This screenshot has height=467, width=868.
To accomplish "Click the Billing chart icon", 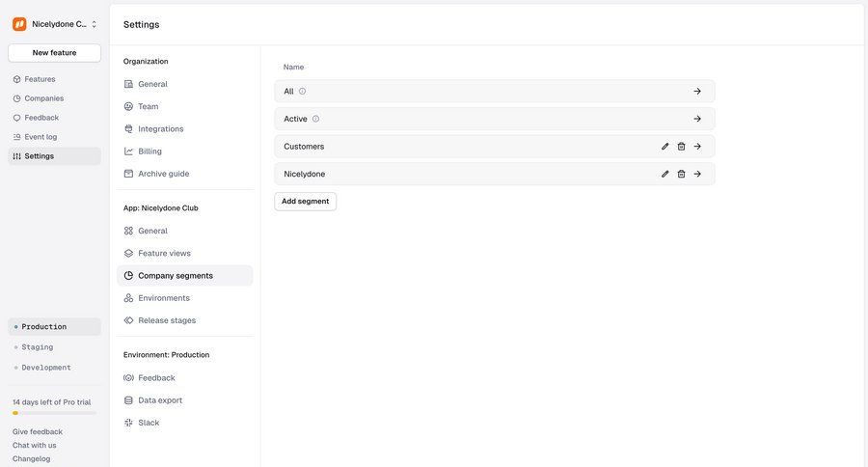I will click(x=128, y=151).
